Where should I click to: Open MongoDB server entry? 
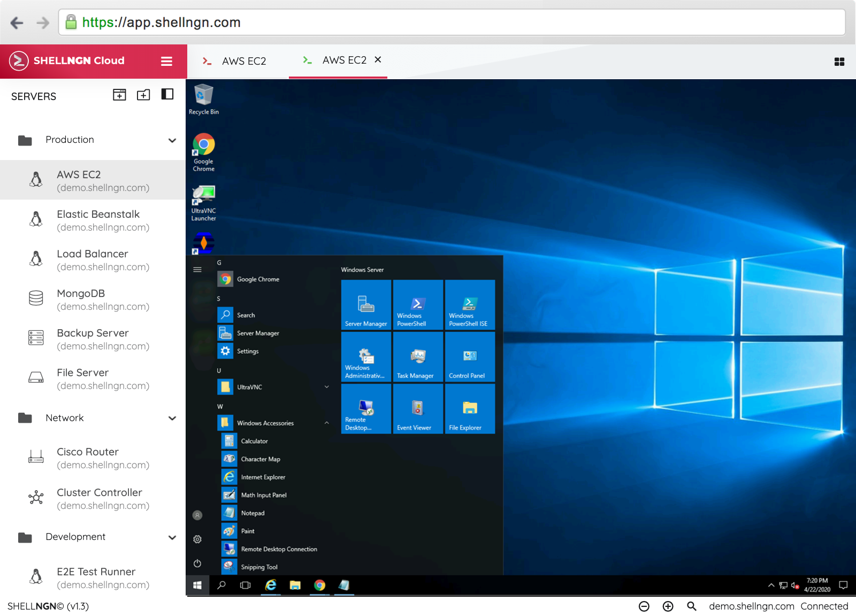[x=93, y=299]
